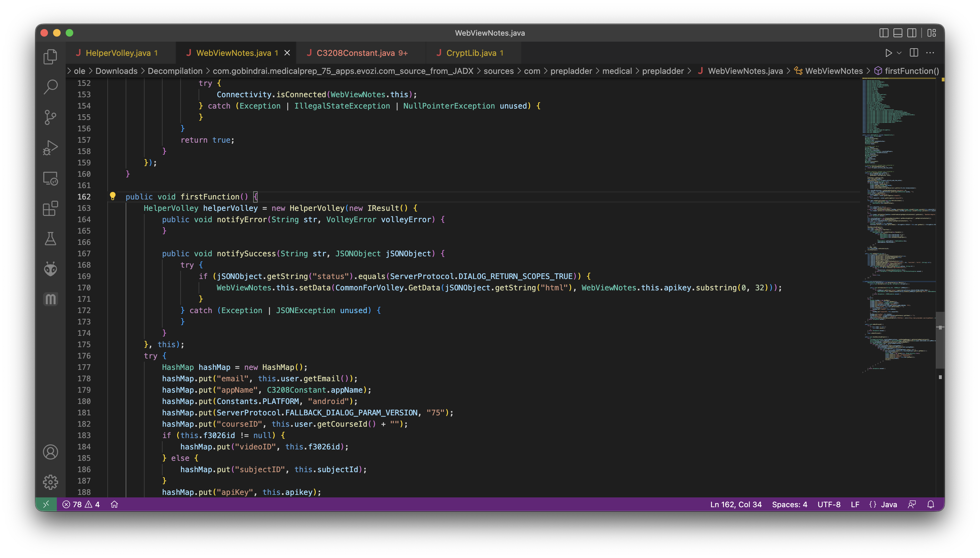This screenshot has height=558, width=980.
Task: Click the firstFunction method name on line 162
Action: pos(210,197)
